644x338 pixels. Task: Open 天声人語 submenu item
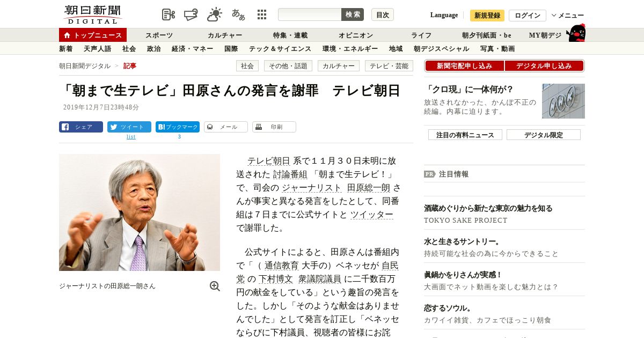pos(97,48)
